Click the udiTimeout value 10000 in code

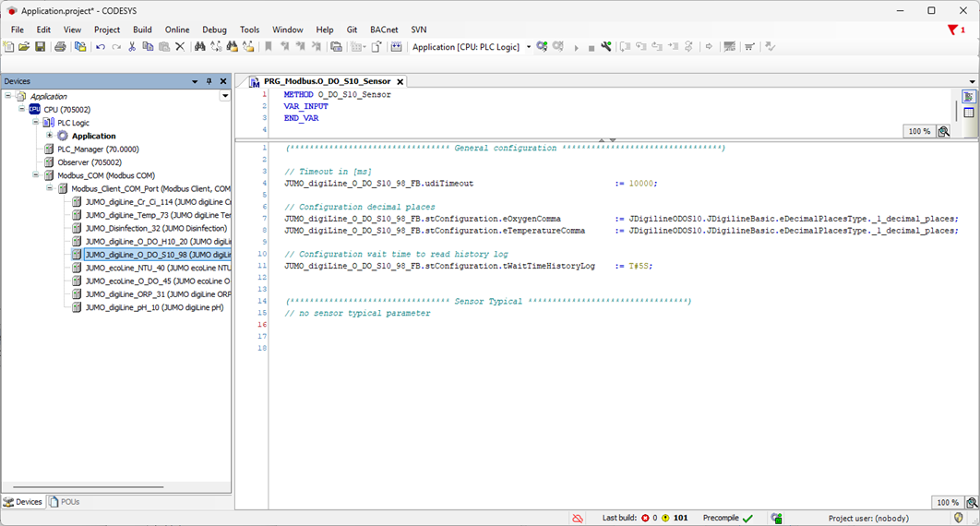[641, 184]
